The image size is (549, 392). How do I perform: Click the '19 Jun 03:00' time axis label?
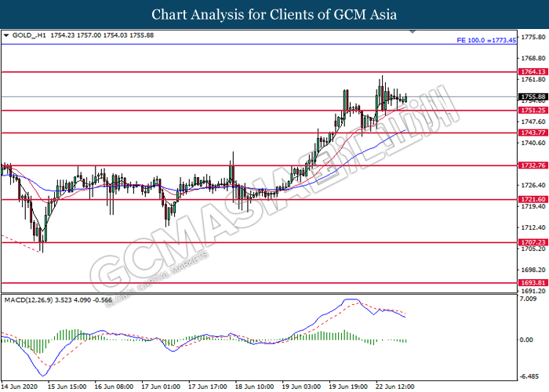pyautogui.click(x=301, y=387)
